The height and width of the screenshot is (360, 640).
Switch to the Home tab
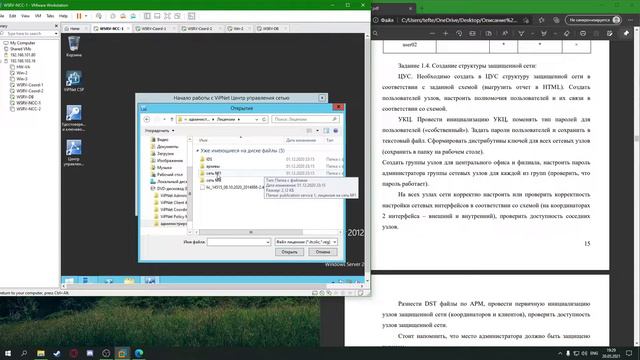75,29
